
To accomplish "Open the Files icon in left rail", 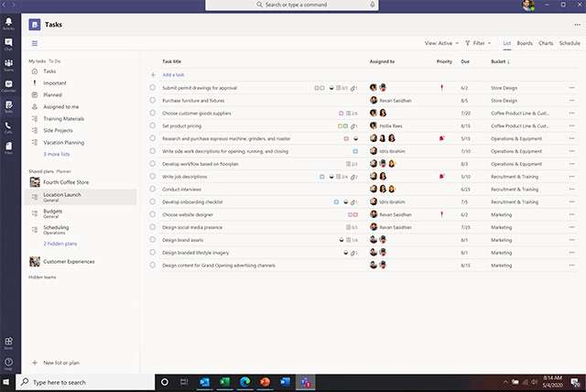I will tap(8, 148).
